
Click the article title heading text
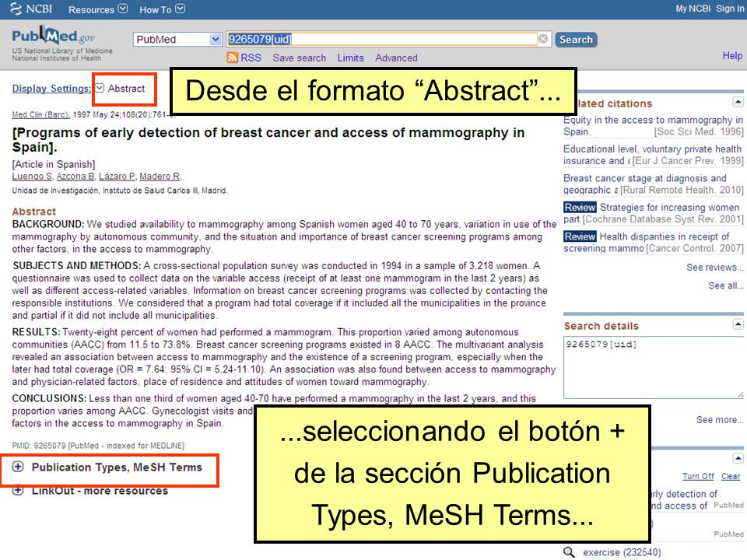coord(268,139)
